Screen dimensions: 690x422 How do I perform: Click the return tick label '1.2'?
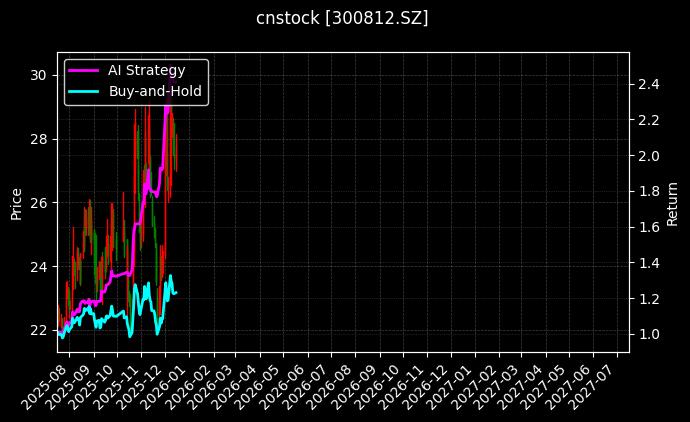click(x=649, y=299)
